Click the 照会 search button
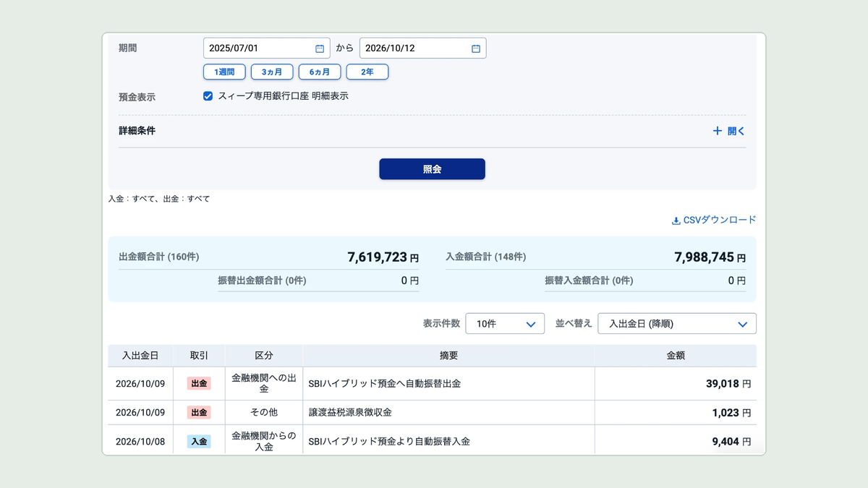 [x=432, y=169]
